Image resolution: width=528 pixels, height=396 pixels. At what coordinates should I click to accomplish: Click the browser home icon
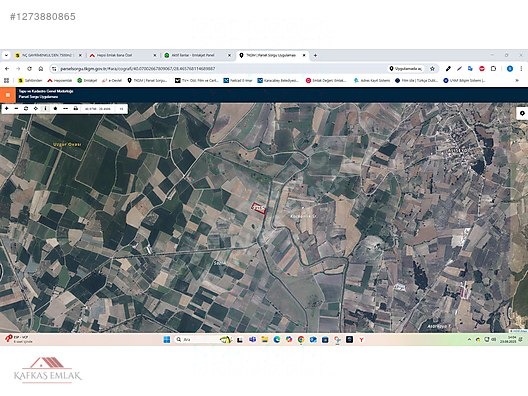(41, 69)
